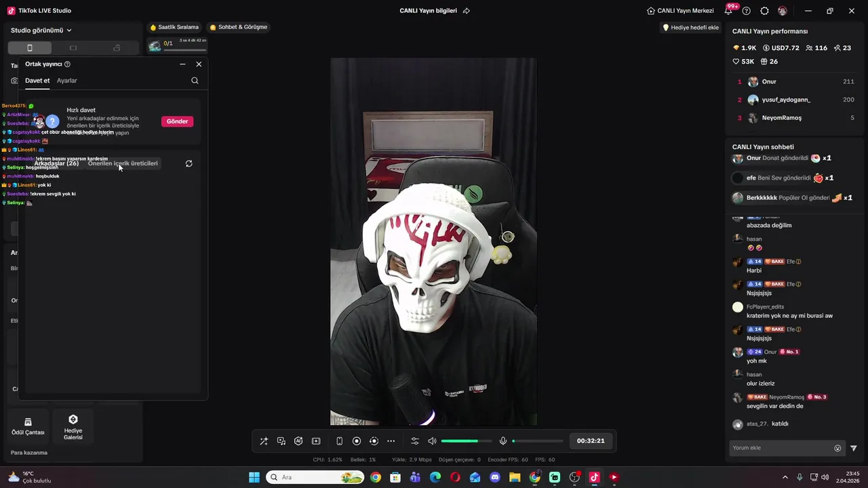Mute the microphone input
The width and height of the screenshot is (868, 488).
[x=503, y=441]
